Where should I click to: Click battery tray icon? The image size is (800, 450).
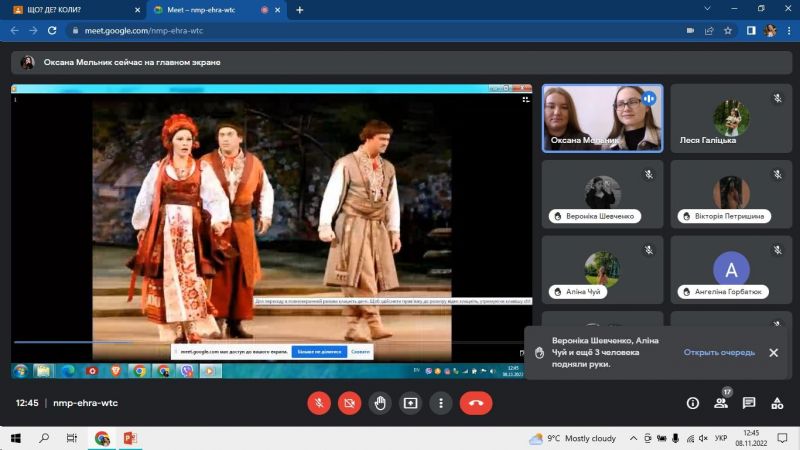point(662,438)
